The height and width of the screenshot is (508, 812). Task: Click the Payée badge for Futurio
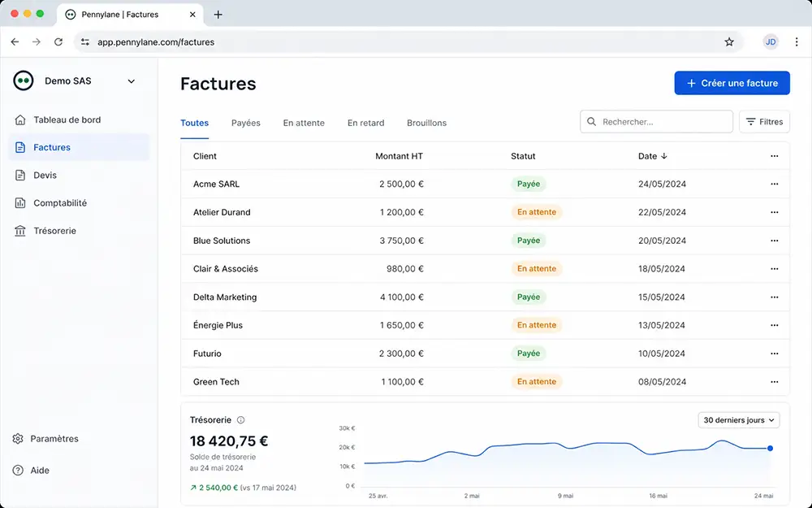[x=529, y=354]
